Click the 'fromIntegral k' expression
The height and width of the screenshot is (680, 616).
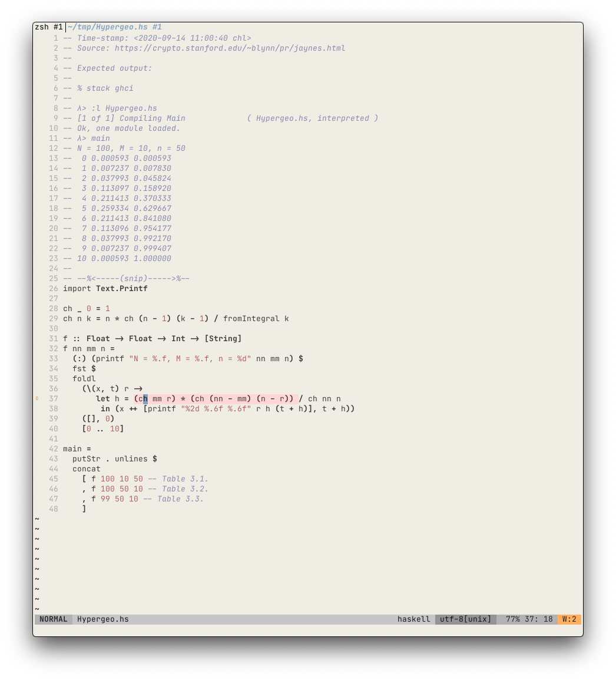click(256, 319)
